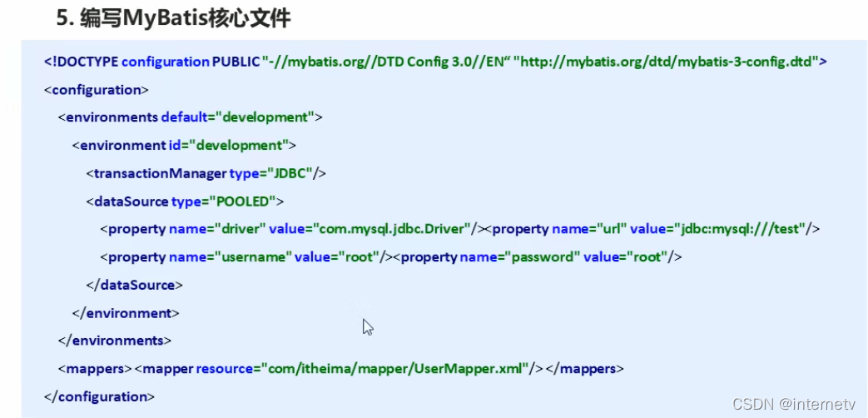Click the heading "5. 编写MyBatis核心文件"

174,19
